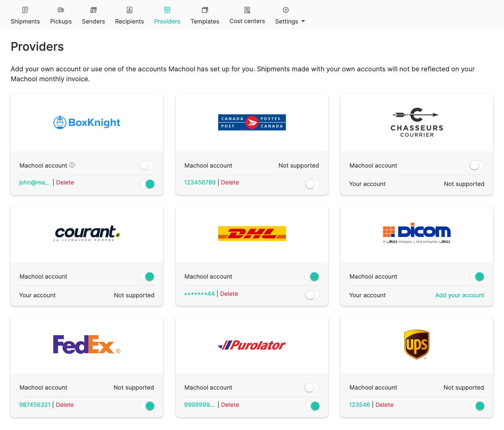Click the Templates stacked pages icon
Viewport: 504px width, 430px height.
205,10
